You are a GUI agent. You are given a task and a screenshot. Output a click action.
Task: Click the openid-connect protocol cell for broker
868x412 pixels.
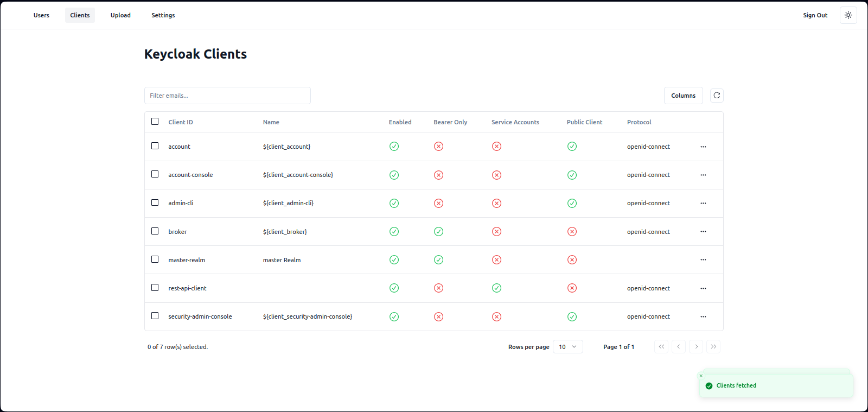coord(648,232)
